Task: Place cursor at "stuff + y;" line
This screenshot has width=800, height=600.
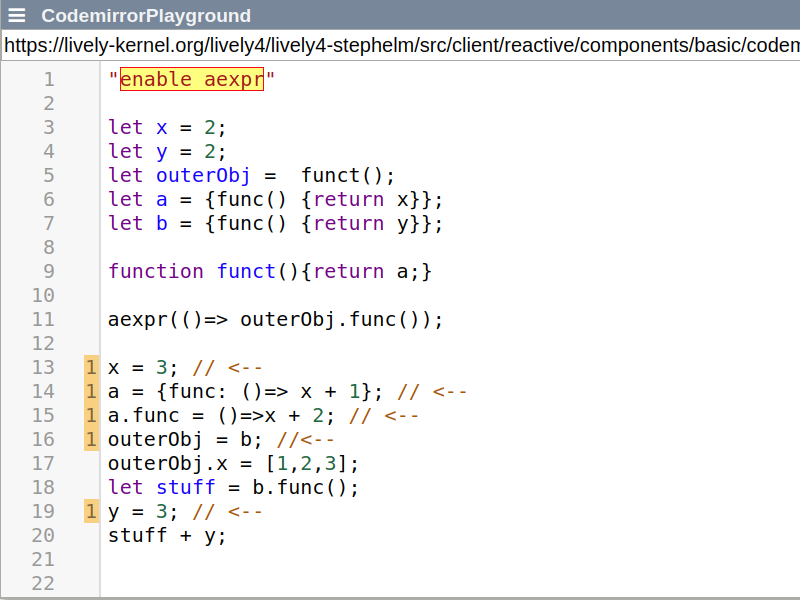Action: 168,536
